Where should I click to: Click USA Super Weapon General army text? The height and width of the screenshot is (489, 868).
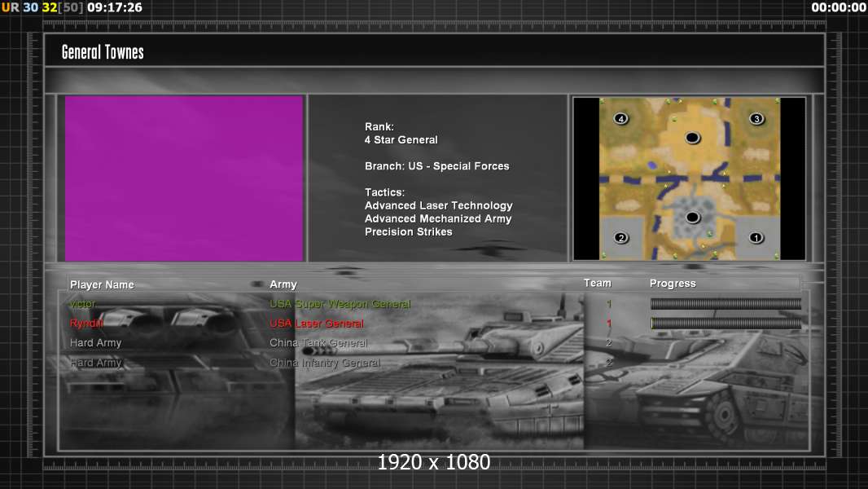[x=340, y=304]
